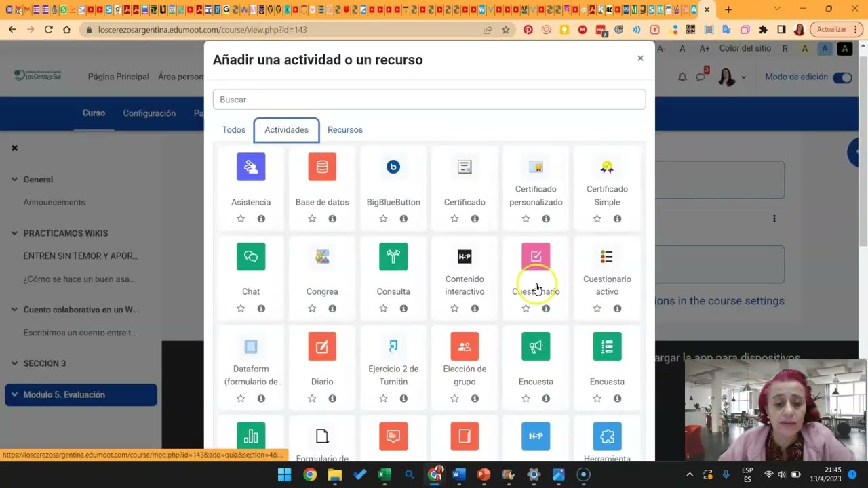Viewport: 868px width, 488px height.
Task: Choose Ejercicio 2 de Turnitin icon
Action: [393, 346]
